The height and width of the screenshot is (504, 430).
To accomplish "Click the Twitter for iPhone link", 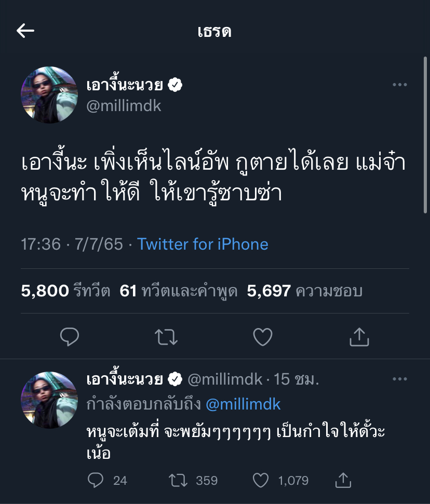I will (203, 244).
